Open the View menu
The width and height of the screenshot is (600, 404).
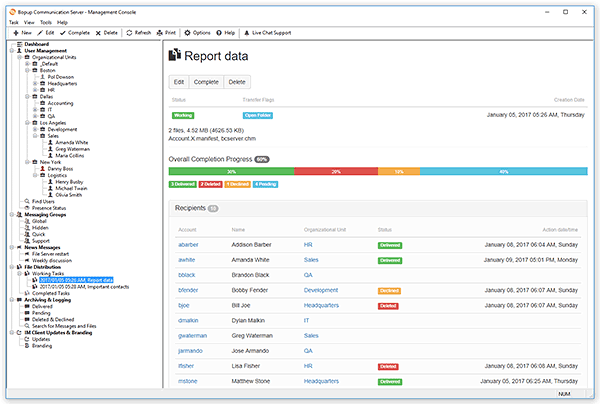pyautogui.click(x=29, y=23)
